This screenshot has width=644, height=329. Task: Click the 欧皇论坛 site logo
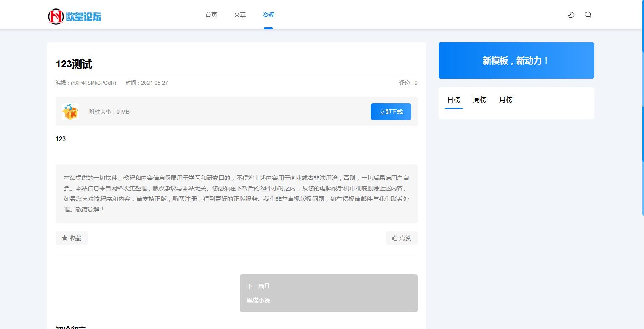[75, 16]
